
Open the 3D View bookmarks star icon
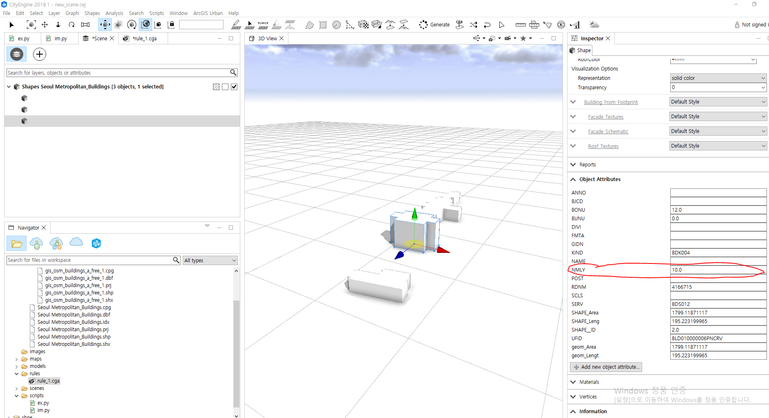point(524,38)
